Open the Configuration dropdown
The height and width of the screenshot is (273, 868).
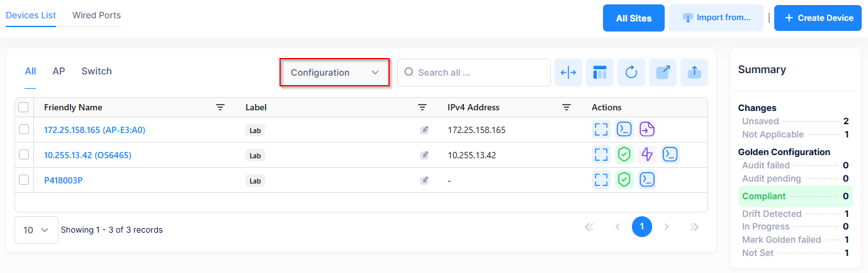(x=334, y=73)
